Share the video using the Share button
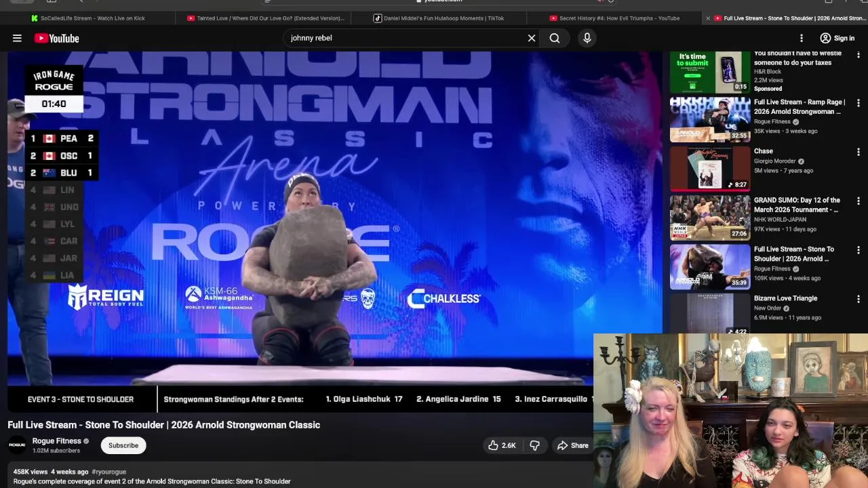Image resolution: width=868 pixels, height=488 pixels. [x=573, y=445]
